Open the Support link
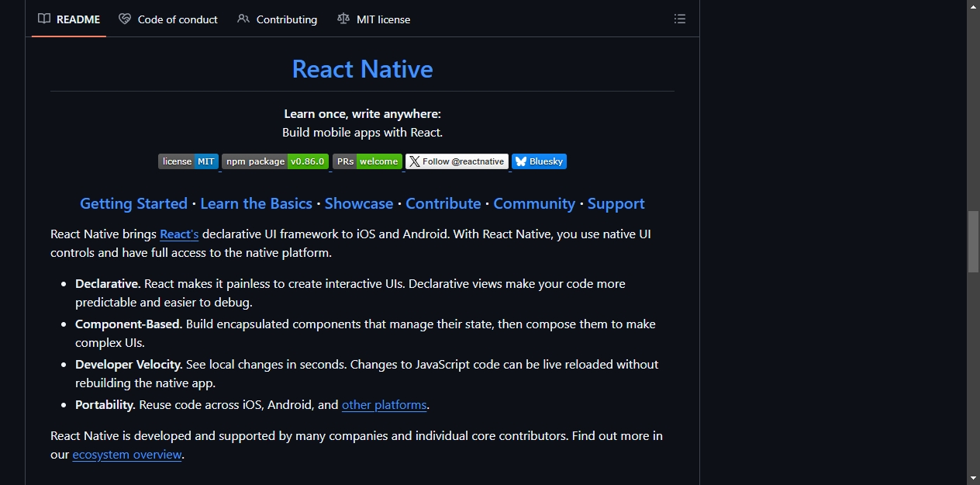This screenshot has width=980, height=485. (x=616, y=203)
